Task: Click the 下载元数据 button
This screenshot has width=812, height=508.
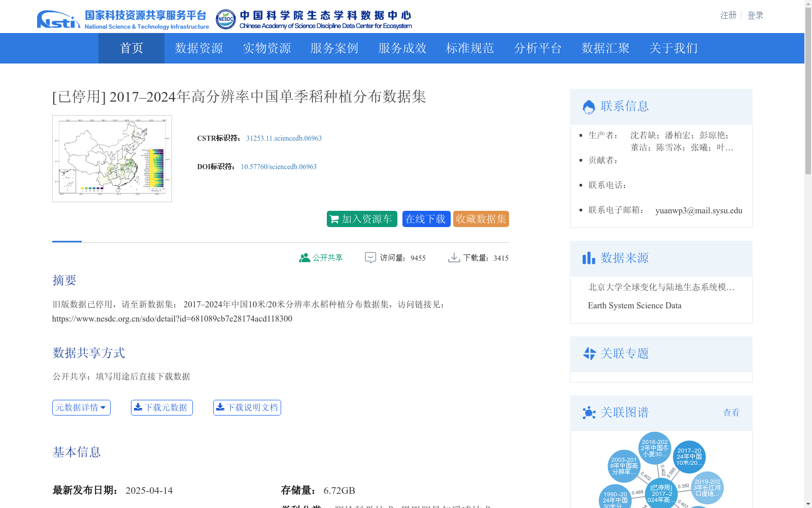Action: (162, 407)
